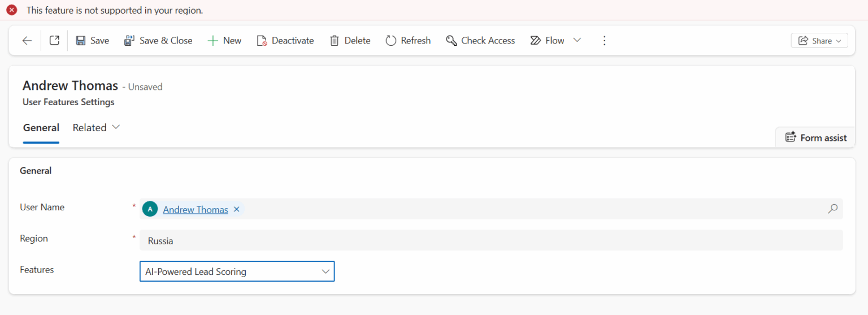Expand the Related tab menu

(x=96, y=128)
